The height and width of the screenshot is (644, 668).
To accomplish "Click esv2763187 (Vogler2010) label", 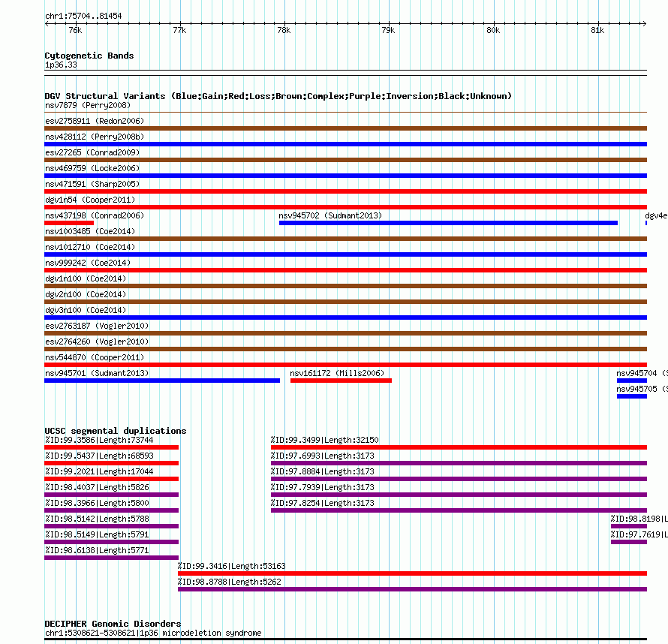I will coord(97,326).
